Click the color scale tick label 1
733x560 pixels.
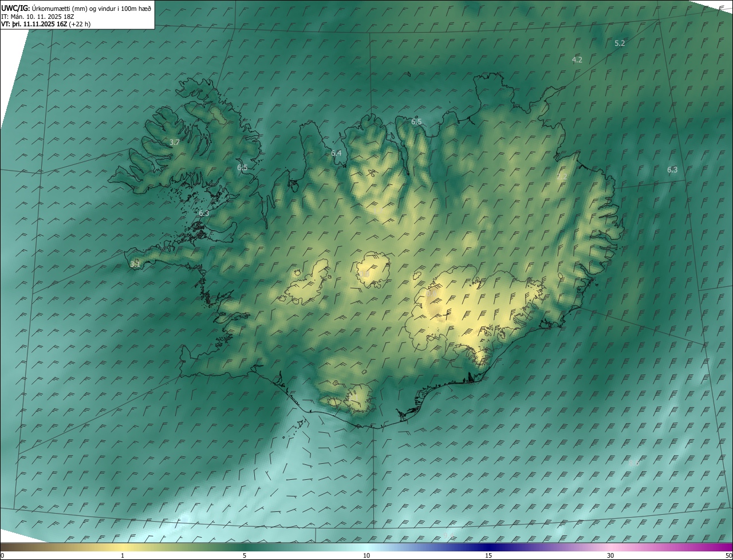click(x=123, y=555)
